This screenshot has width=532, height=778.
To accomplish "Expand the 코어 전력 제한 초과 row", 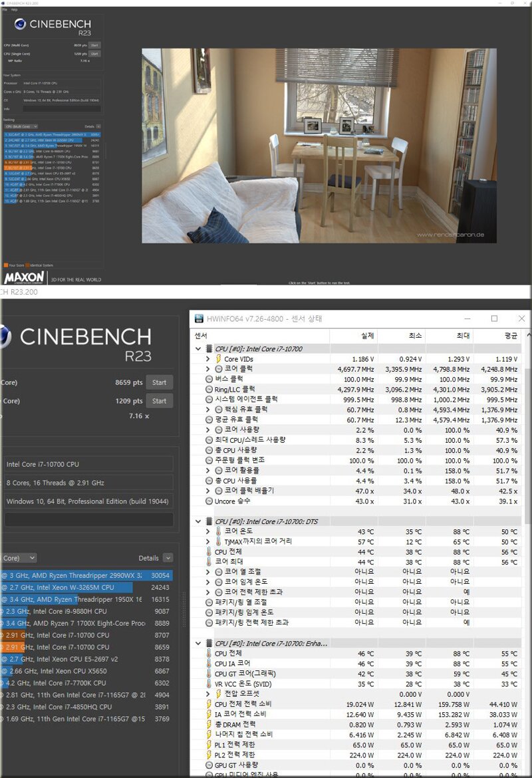I will pyautogui.click(x=208, y=592).
